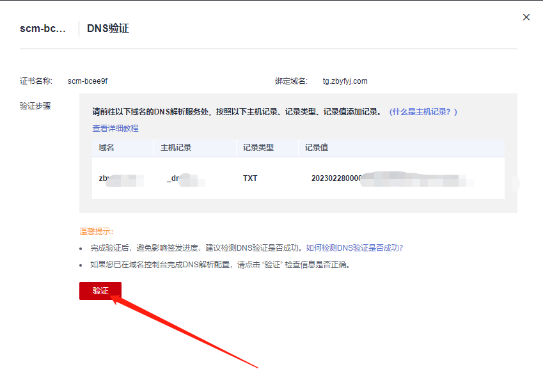This screenshot has width=543, height=392.
Task: Select the record value starting 20230228
Action: (x=391, y=178)
